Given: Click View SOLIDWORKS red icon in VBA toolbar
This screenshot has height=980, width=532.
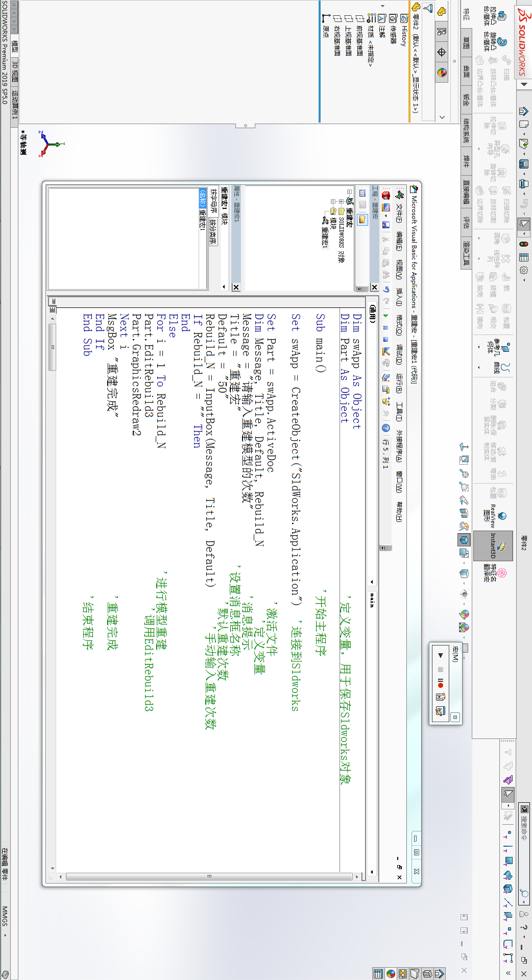Looking at the screenshot, I should point(386,195).
